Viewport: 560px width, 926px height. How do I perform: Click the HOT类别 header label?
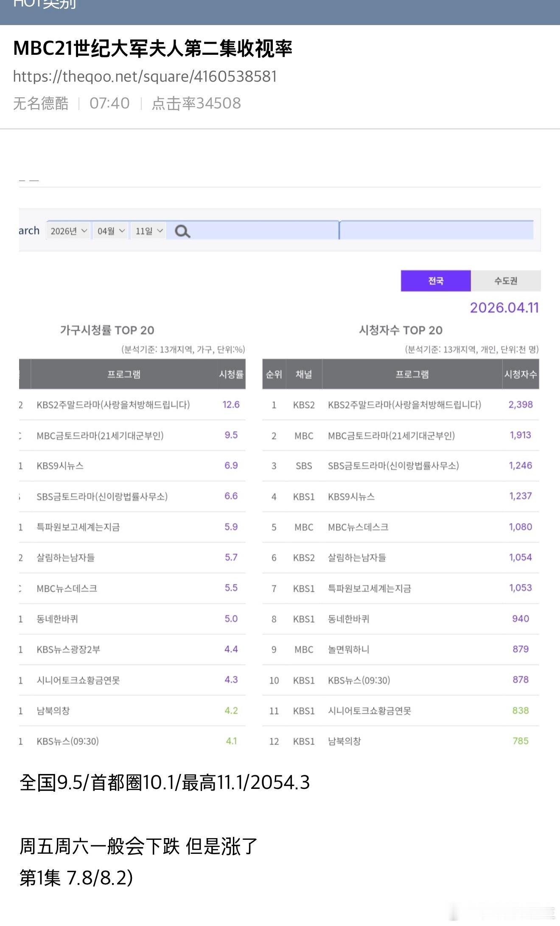[x=45, y=4]
